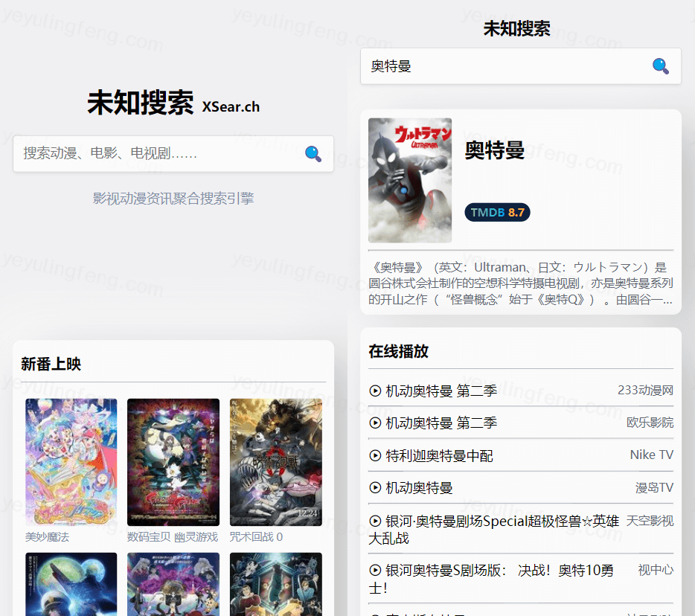This screenshot has height=616, width=695.
Task: Play icon for 特利迦奥特曼中配
Action: coord(375,455)
